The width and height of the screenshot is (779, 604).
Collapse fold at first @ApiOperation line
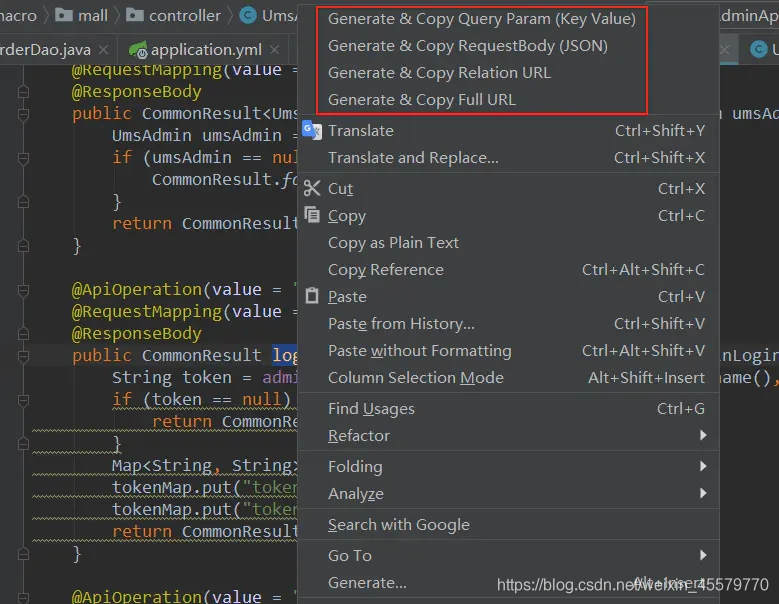coord(23,290)
